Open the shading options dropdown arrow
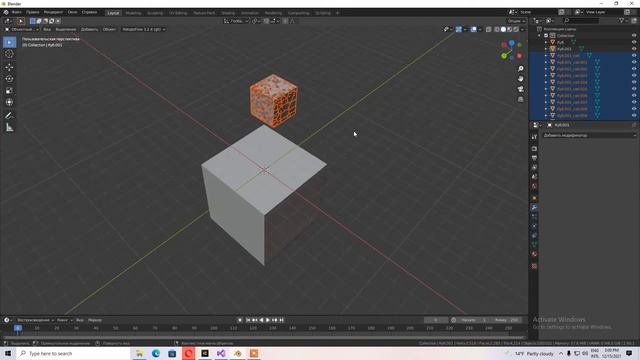Viewport: 640px width, 360px height. tap(522, 29)
